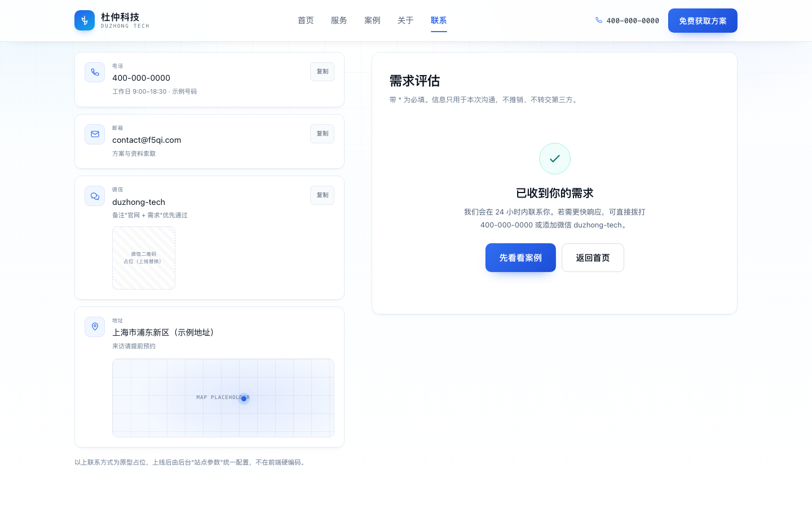Click 400-000-0000 in the 电话 card

point(141,78)
